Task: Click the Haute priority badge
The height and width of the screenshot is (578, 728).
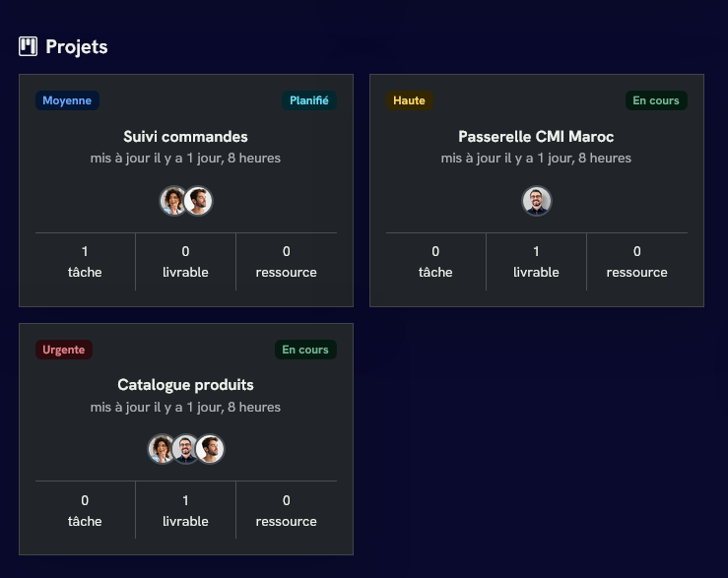Action: pos(409,100)
